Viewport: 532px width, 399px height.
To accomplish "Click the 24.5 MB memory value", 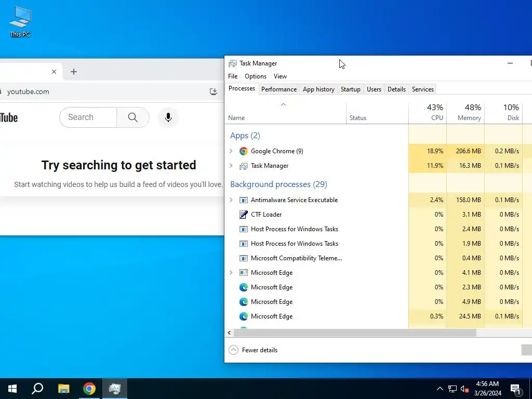I will [x=470, y=316].
